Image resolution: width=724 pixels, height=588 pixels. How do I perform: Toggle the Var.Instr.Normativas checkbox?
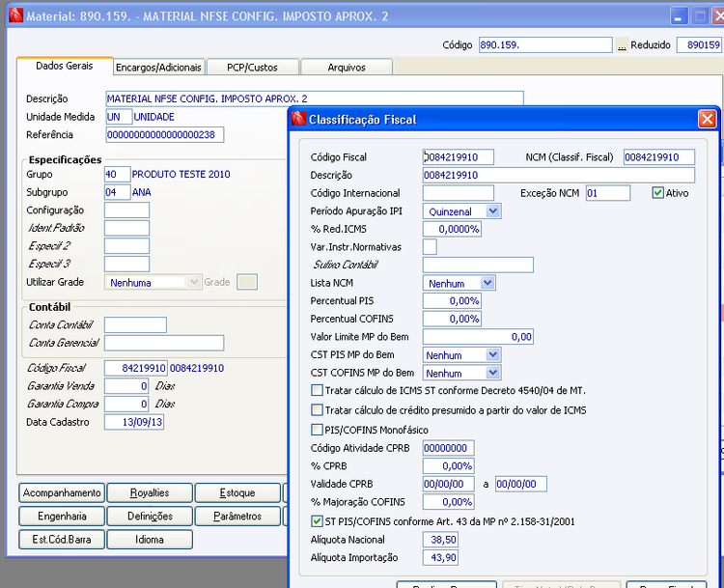pyautogui.click(x=430, y=247)
